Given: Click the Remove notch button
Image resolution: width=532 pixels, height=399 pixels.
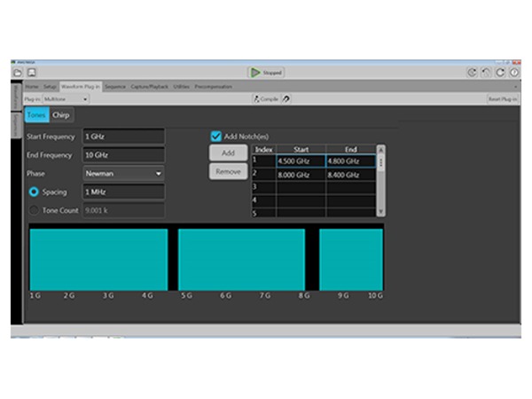Looking at the screenshot, I should (228, 171).
